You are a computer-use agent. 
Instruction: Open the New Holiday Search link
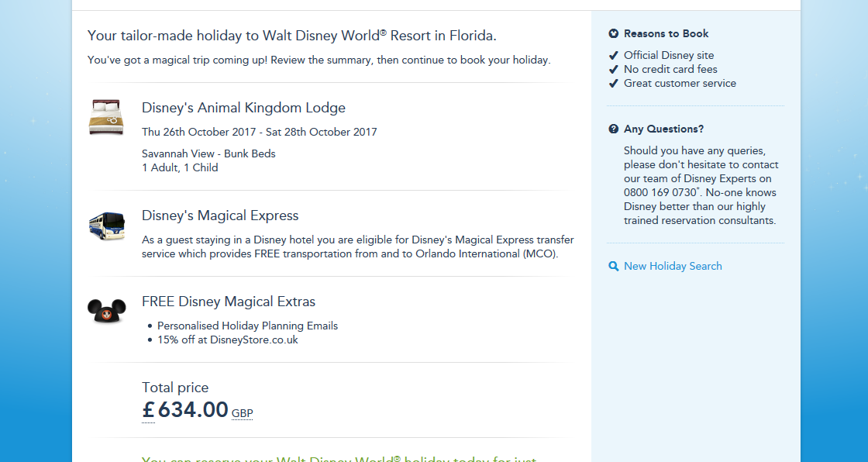coord(673,266)
